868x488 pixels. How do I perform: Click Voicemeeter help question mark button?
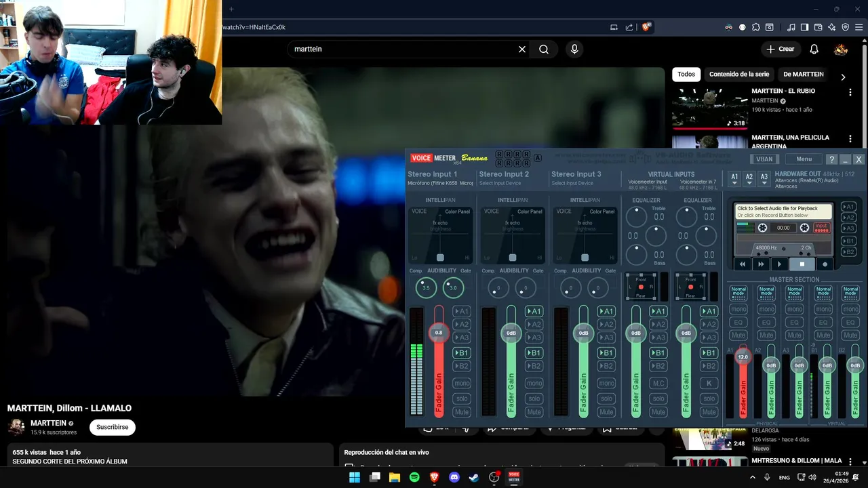(832, 159)
